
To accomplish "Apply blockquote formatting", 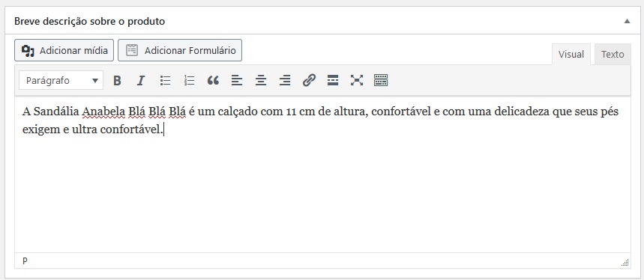I will pos(213,80).
